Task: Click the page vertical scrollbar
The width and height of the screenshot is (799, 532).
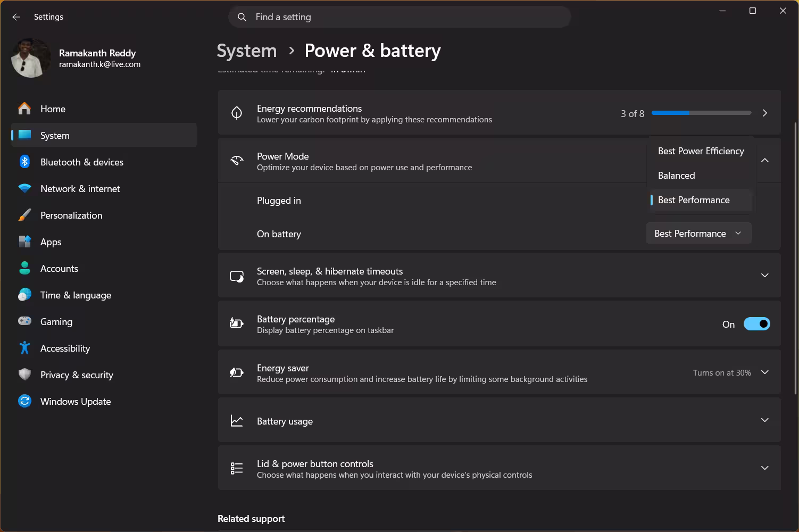Action: (796, 258)
